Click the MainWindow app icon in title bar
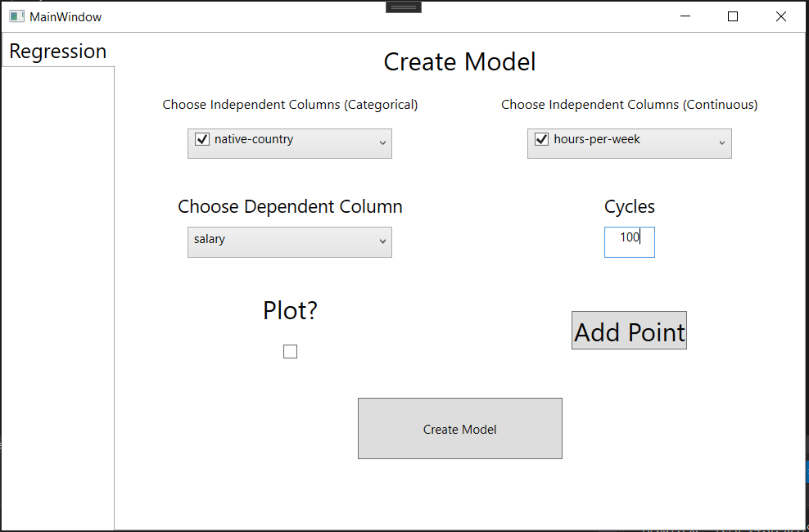 pos(16,16)
